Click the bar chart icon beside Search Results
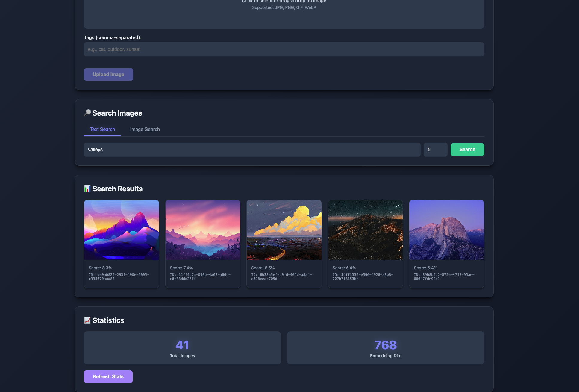Screen dimensions: 579x392 click(x=87, y=189)
